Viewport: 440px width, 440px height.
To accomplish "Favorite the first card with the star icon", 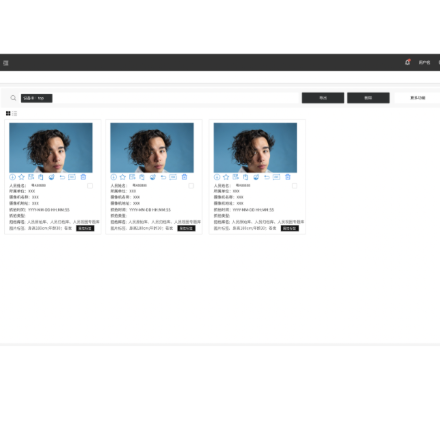I will point(21,177).
